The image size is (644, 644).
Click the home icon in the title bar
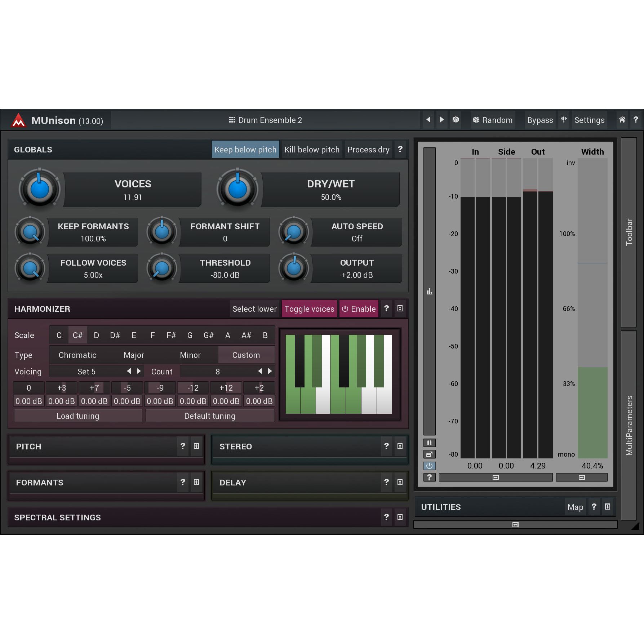pyautogui.click(x=622, y=120)
